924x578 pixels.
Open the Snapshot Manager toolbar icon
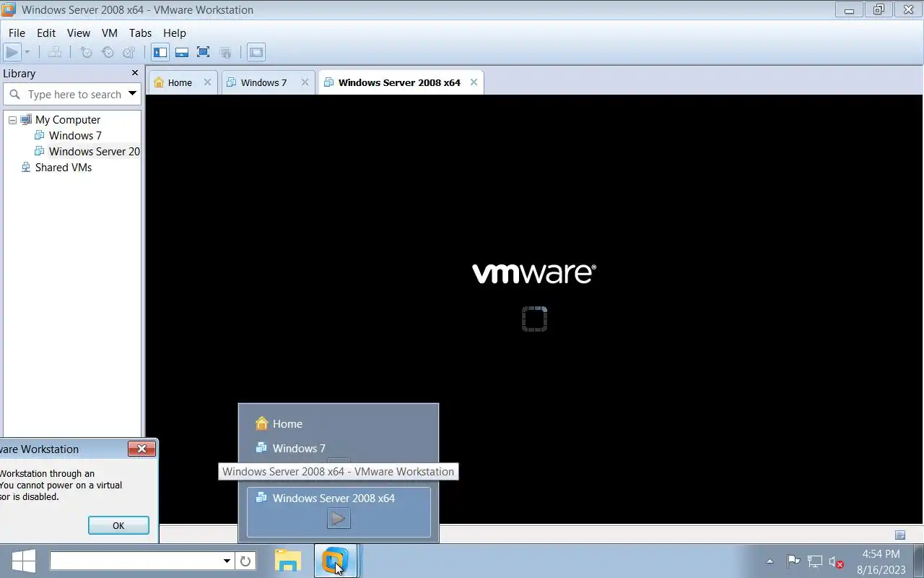(129, 52)
